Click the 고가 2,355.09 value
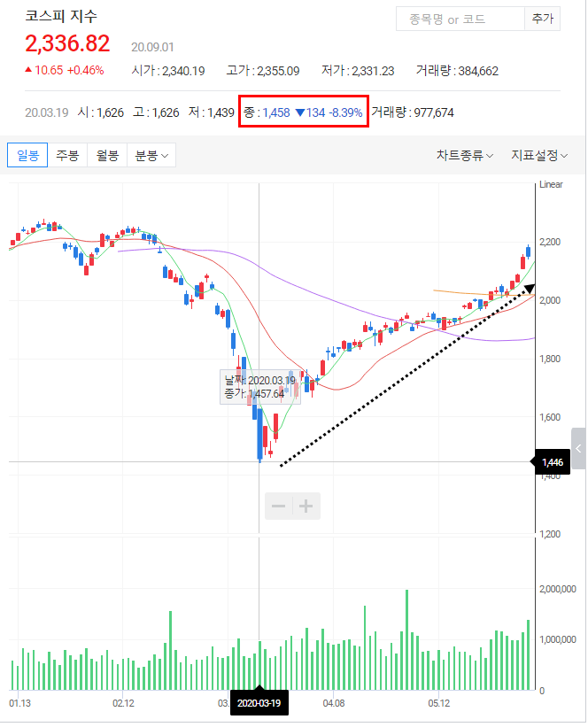This screenshot has width=588, height=727. [263, 71]
